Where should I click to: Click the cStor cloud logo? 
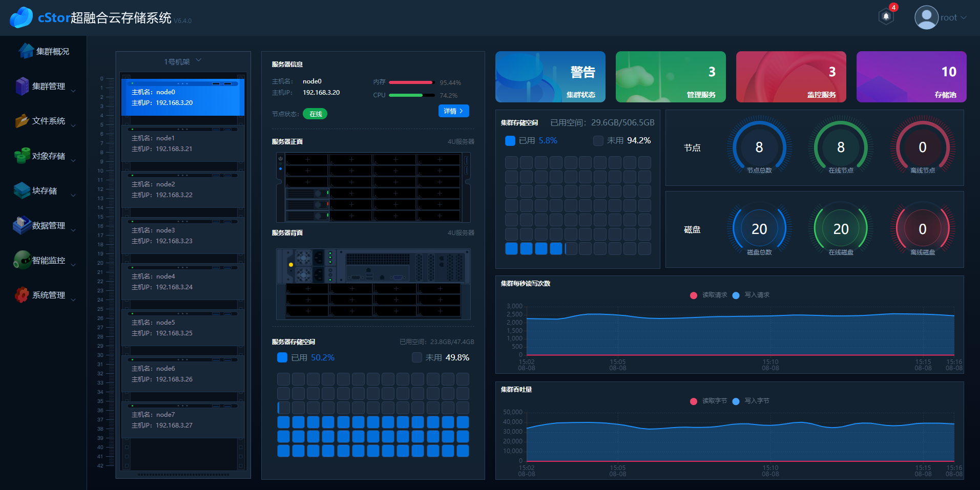(21, 18)
